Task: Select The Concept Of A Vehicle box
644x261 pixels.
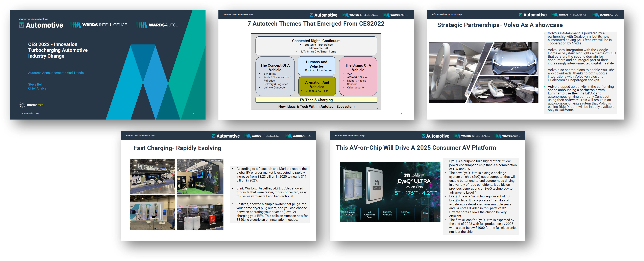Action: tap(275, 76)
